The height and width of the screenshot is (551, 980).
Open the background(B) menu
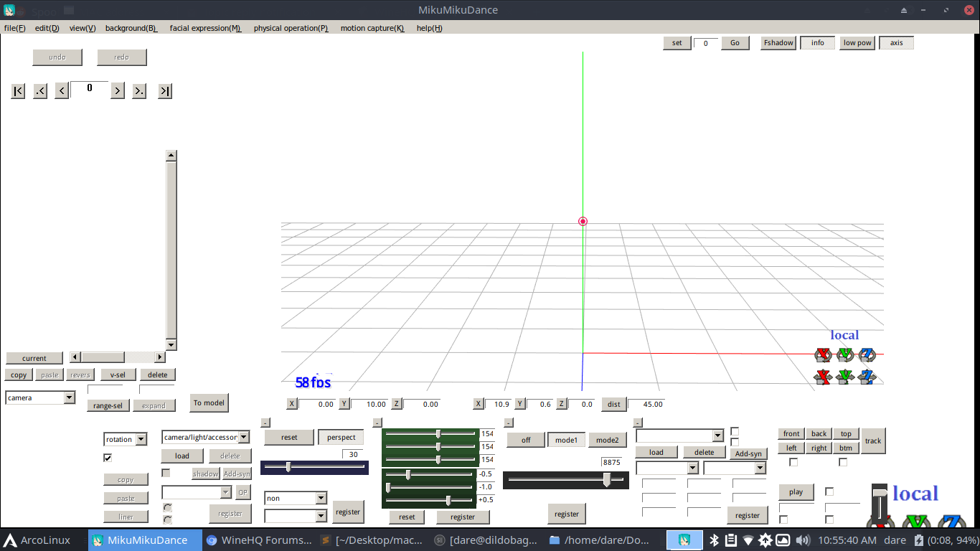point(131,28)
